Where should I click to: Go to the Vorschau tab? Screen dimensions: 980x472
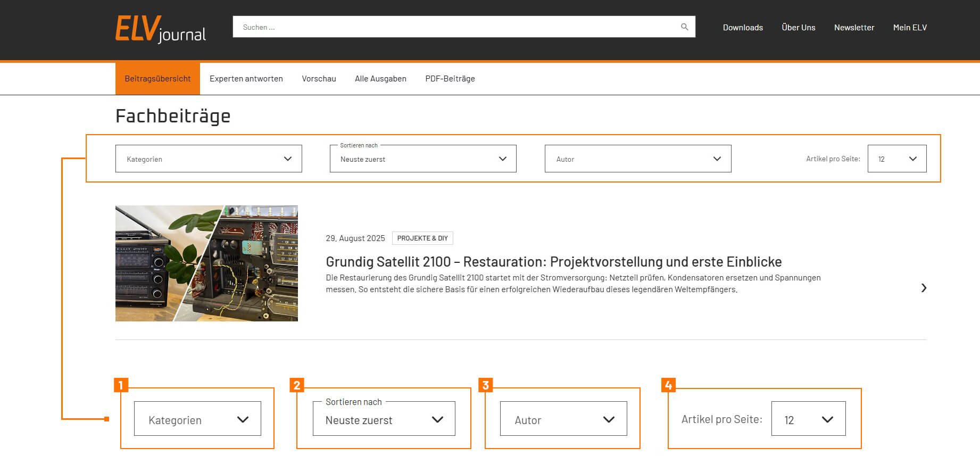[319, 79]
